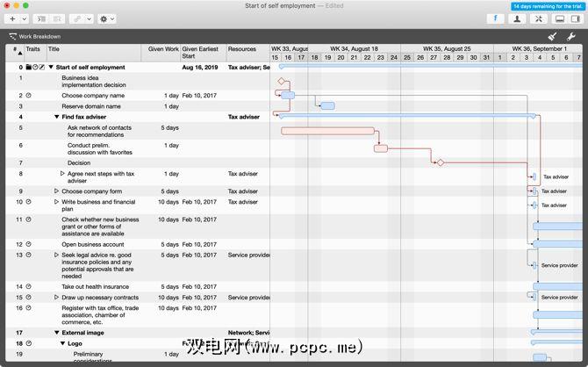Click clock icon on row 15
The image size is (588, 367).
tap(28, 298)
